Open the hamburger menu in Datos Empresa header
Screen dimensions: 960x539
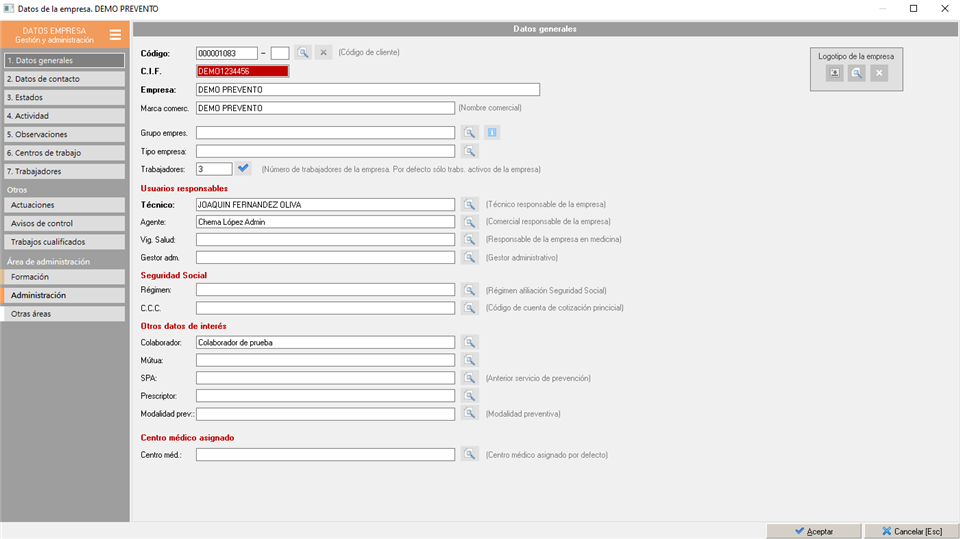[115, 35]
